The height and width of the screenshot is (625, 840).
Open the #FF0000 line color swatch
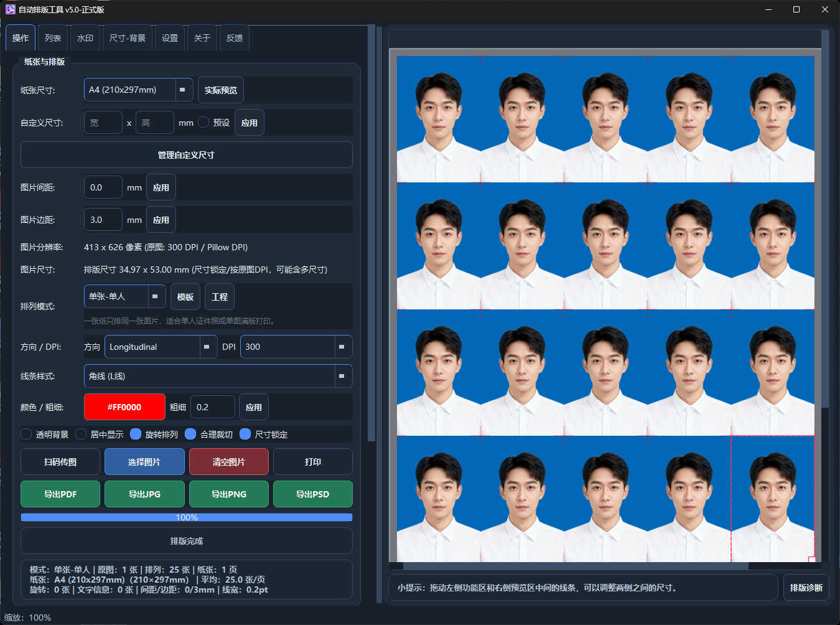124,407
